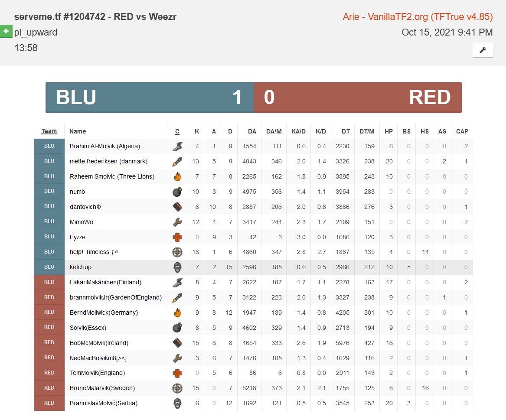Expand the green plus button beside pl_upward
Screen dimensions: 506x420
[x=6, y=32]
